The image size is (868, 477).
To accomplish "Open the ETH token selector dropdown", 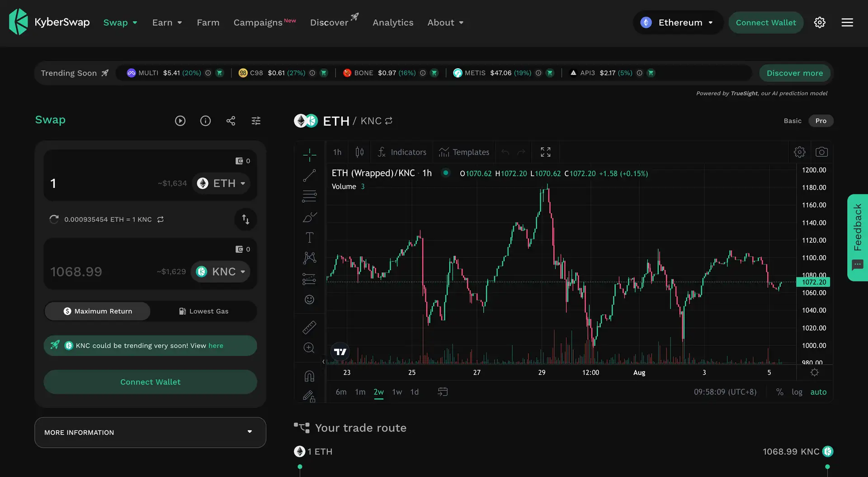I will (x=222, y=183).
